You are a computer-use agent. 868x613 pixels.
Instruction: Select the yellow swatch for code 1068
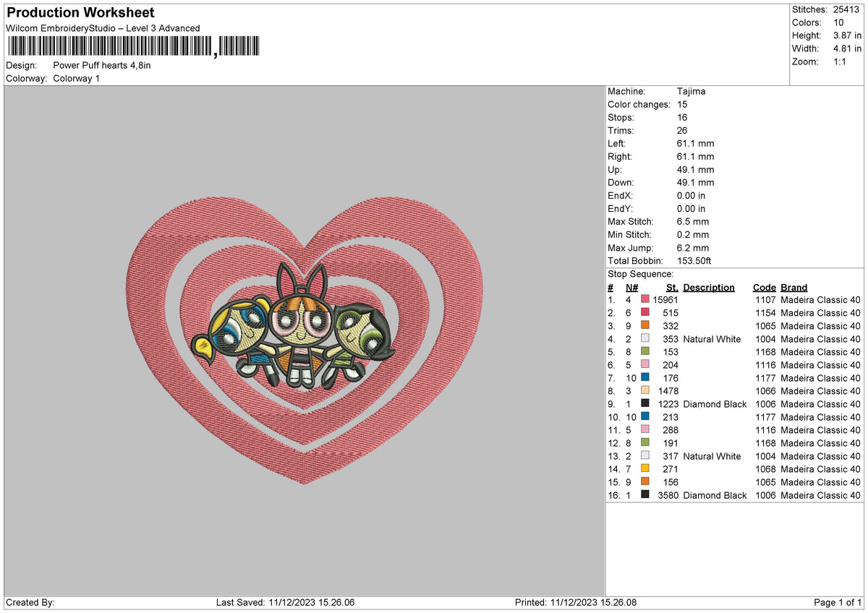(x=644, y=468)
